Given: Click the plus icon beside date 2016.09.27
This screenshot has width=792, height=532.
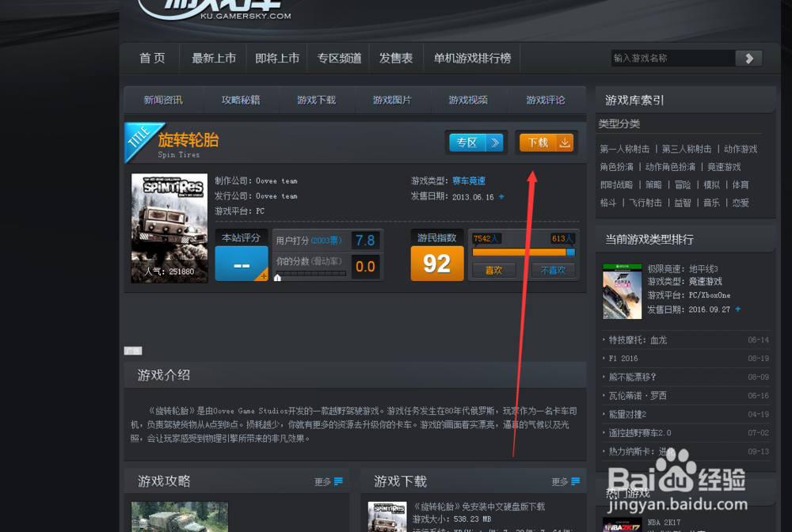Looking at the screenshot, I should (x=737, y=309).
